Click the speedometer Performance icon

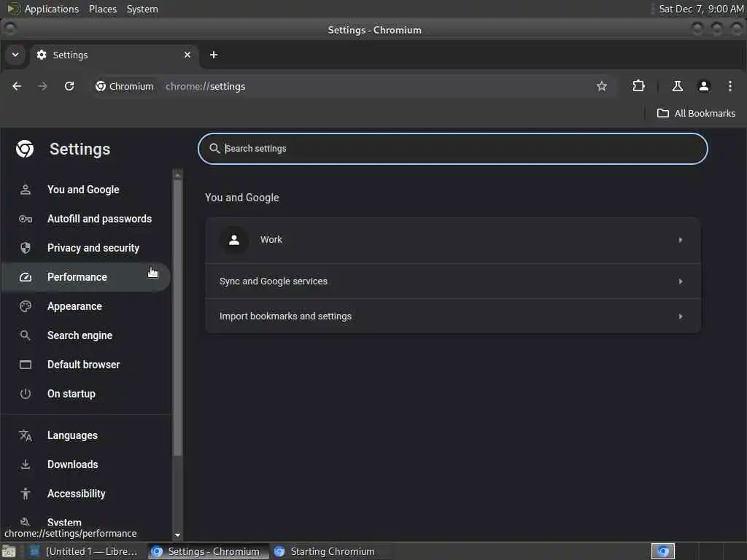26,277
